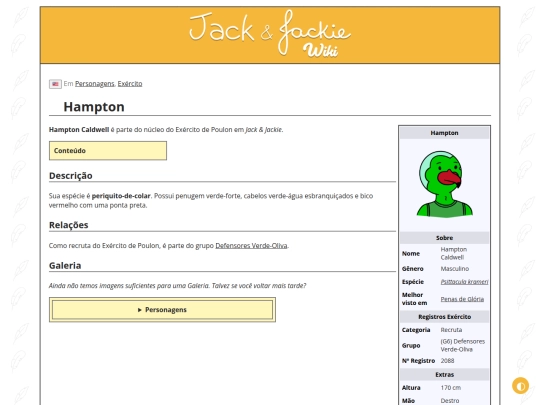Click the infobox Sobre header
This screenshot has height=405, width=540.
[444, 238]
